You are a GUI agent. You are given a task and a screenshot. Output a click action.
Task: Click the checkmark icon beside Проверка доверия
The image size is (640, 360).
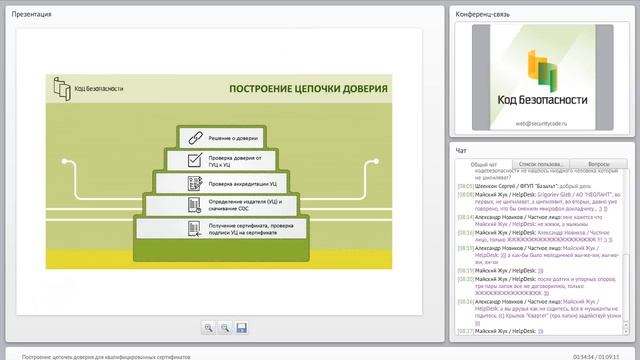(x=195, y=160)
